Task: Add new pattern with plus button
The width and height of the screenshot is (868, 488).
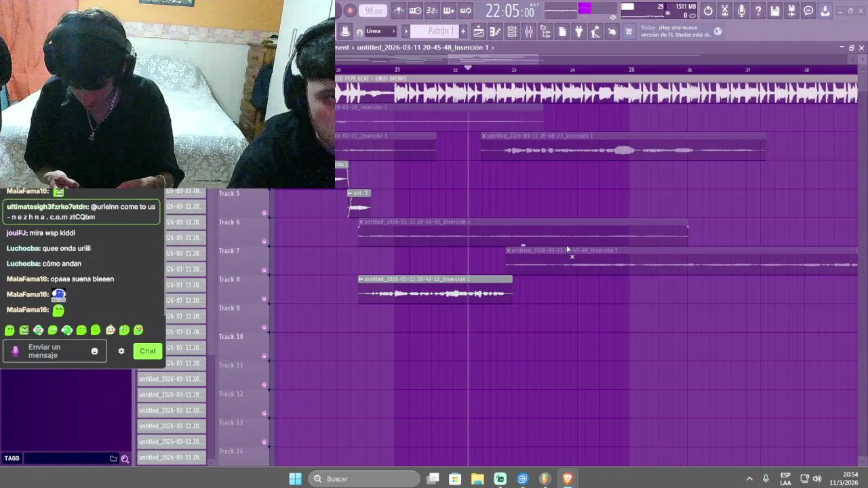Action: [464, 31]
